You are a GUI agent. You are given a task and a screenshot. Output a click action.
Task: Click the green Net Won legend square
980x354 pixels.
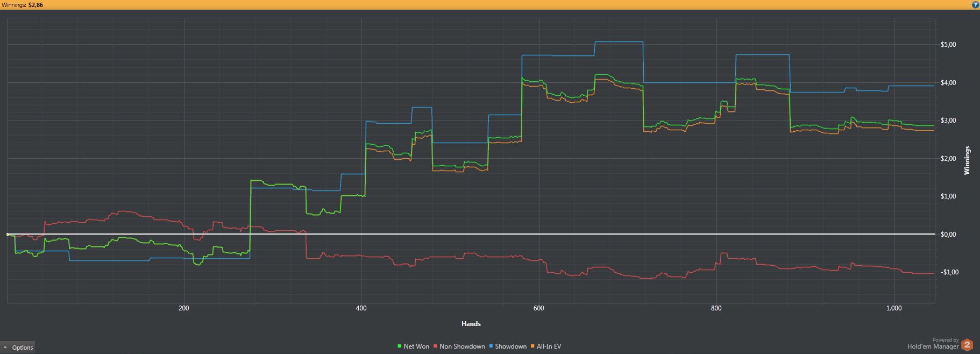pos(400,346)
